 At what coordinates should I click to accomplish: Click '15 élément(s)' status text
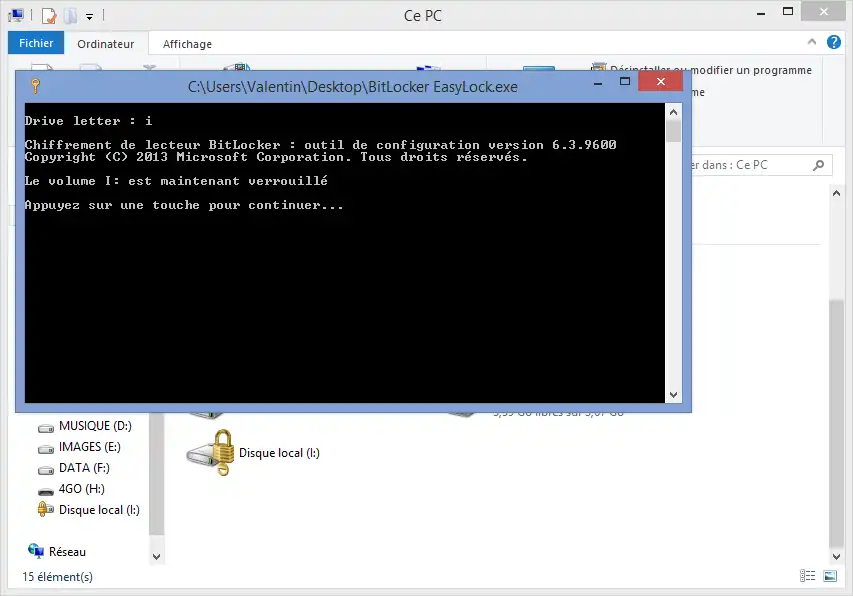click(x=58, y=576)
